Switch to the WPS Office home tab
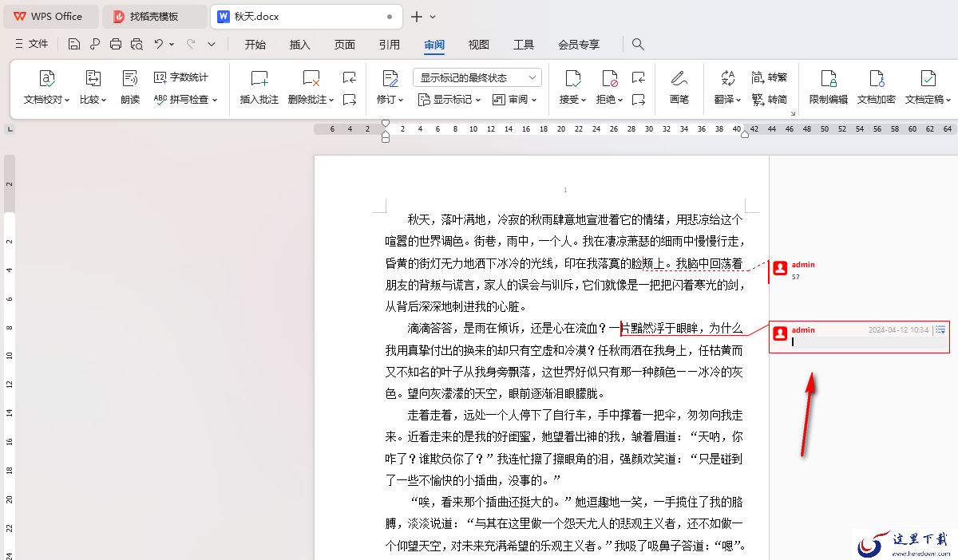Image resolution: width=958 pixels, height=560 pixels. pos(49,16)
